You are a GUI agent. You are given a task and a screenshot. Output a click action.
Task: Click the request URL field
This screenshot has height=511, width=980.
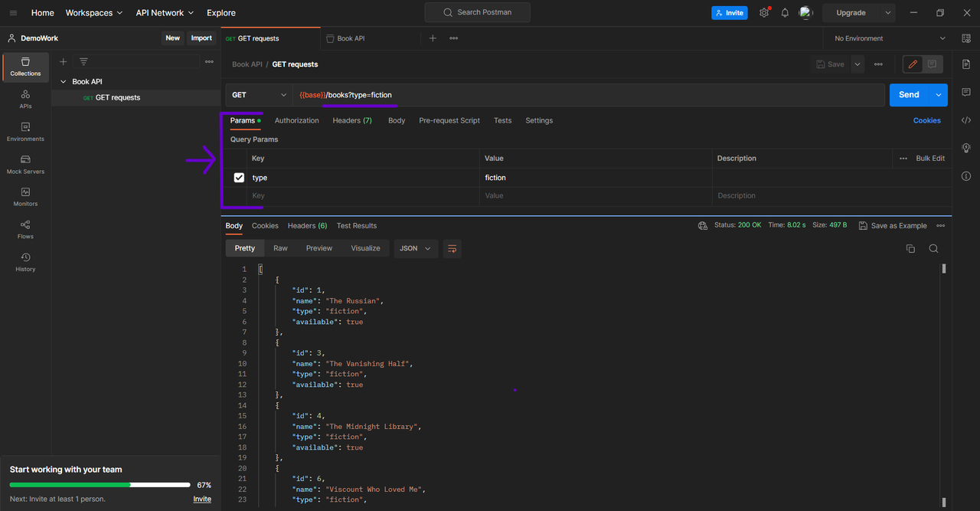[x=589, y=95]
